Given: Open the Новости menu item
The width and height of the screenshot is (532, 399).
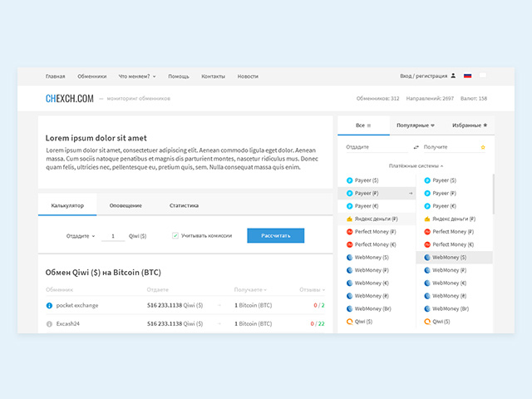Looking at the screenshot, I should (x=248, y=76).
